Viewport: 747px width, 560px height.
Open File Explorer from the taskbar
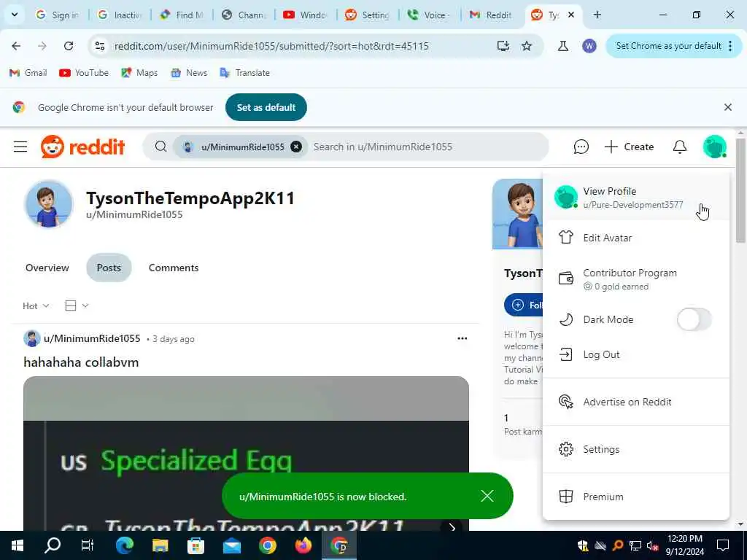pyautogui.click(x=160, y=545)
